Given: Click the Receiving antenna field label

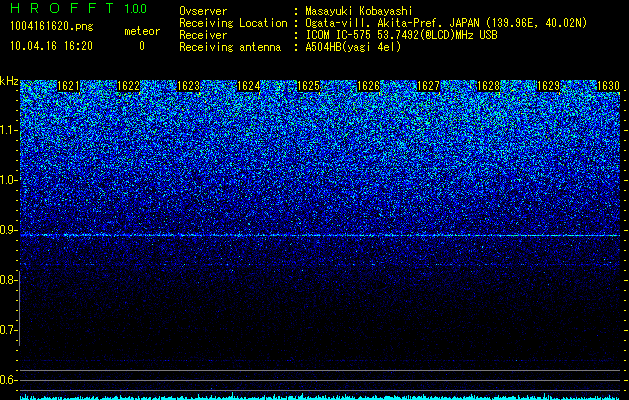Looking at the screenshot, I should 230,47.
